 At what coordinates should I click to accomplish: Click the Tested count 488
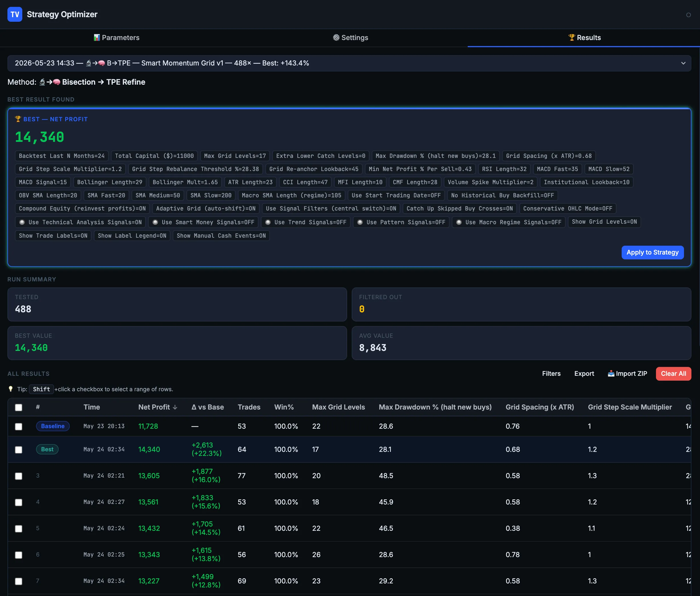click(23, 309)
